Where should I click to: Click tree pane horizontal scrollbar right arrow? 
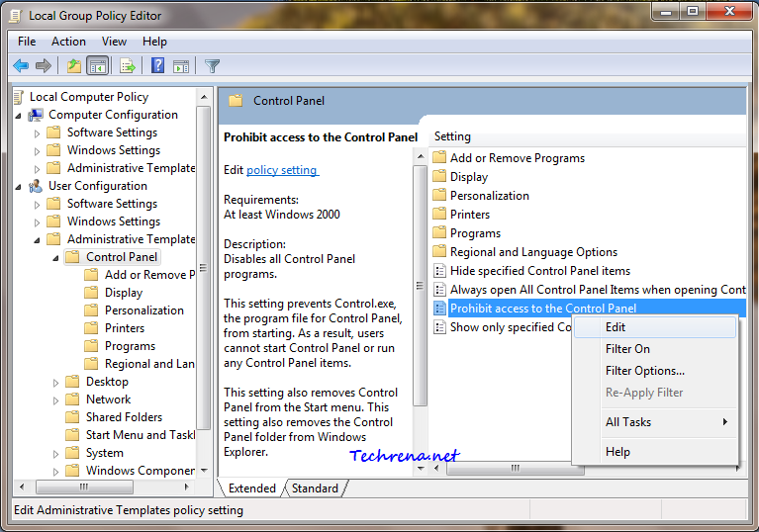pyautogui.click(x=187, y=487)
